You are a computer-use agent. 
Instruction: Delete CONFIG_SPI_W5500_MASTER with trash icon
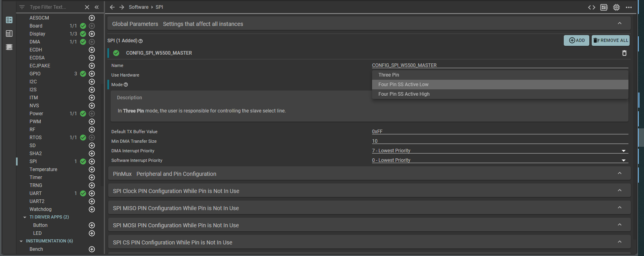[624, 53]
